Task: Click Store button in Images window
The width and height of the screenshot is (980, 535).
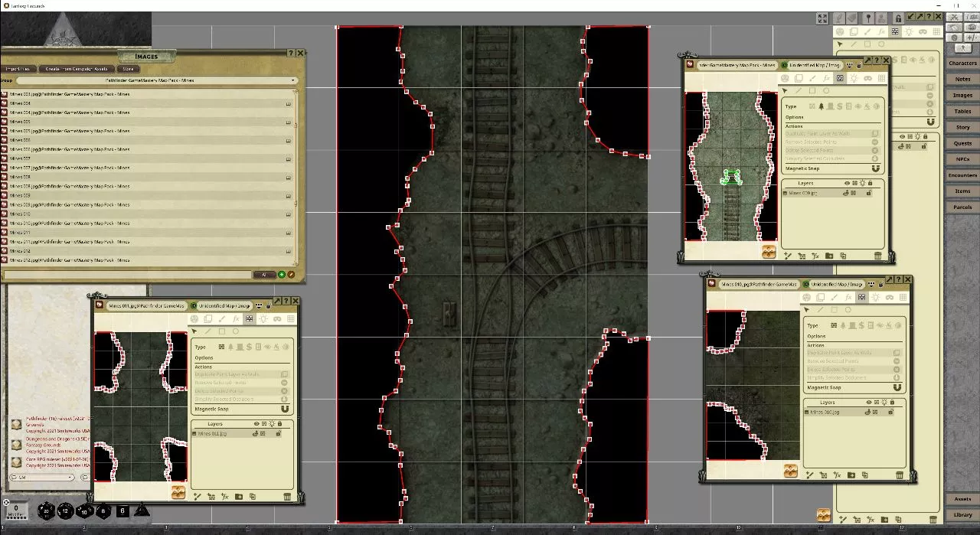Action: tap(128, 68)
